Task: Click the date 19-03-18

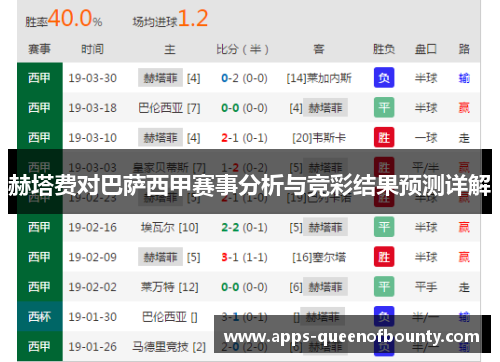Action: point(93,108)
